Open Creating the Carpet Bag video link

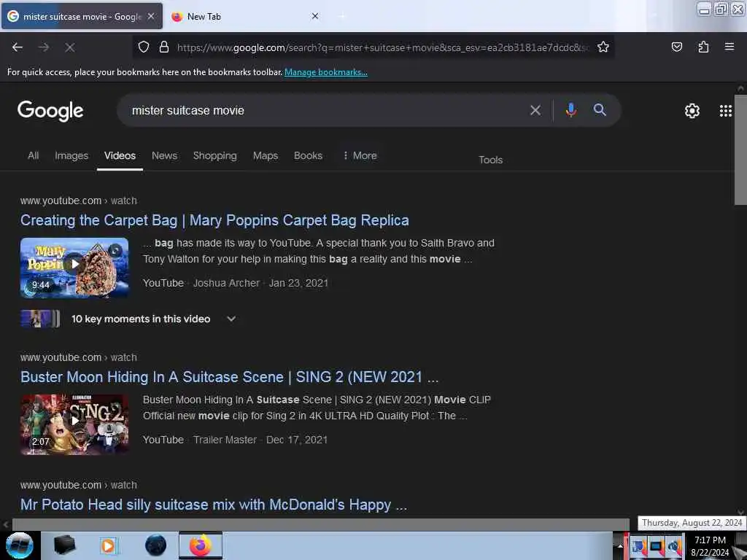[x=214, y=220]
